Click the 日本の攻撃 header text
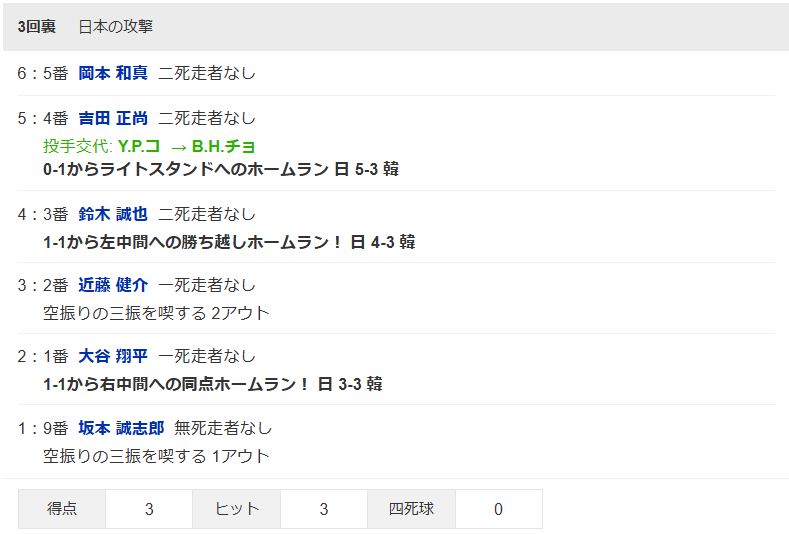Viewport: 789px width, 534px height. (x=116, y=27)
